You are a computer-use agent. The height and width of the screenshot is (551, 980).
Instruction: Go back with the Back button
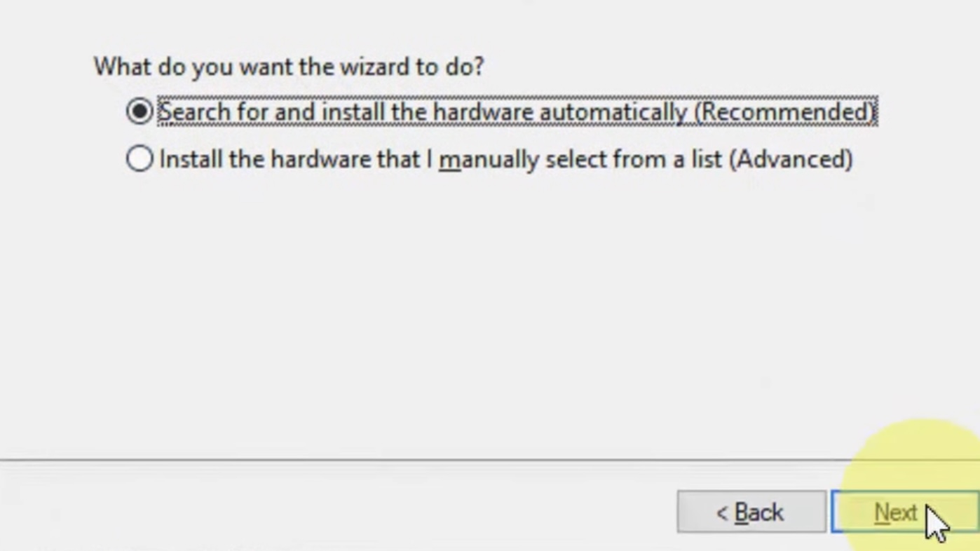[x=751, y=512]
